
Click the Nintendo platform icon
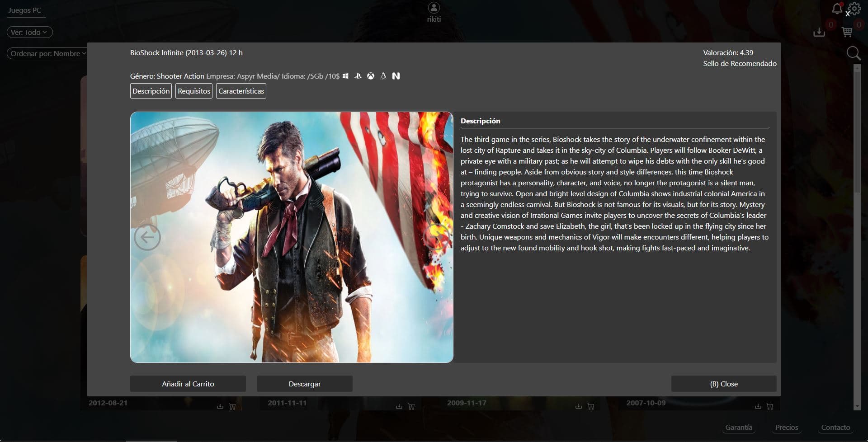pyautogui.click(x=396, y=76)
